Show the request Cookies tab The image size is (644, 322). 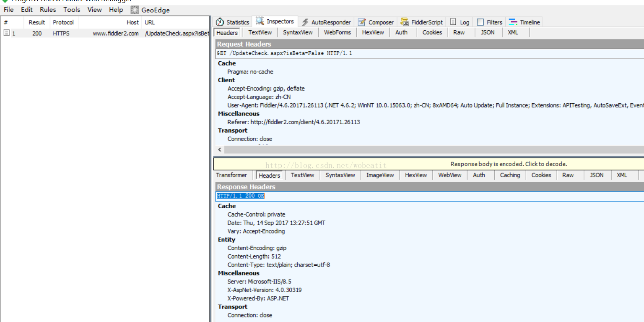pyautogui.click(x=432, y=32)
